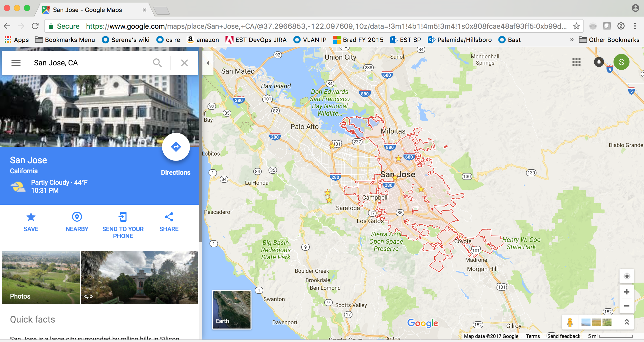The width and height of the screenshot is (644, 342).
Task: Share the San Jose location
Action: (169, 222)
